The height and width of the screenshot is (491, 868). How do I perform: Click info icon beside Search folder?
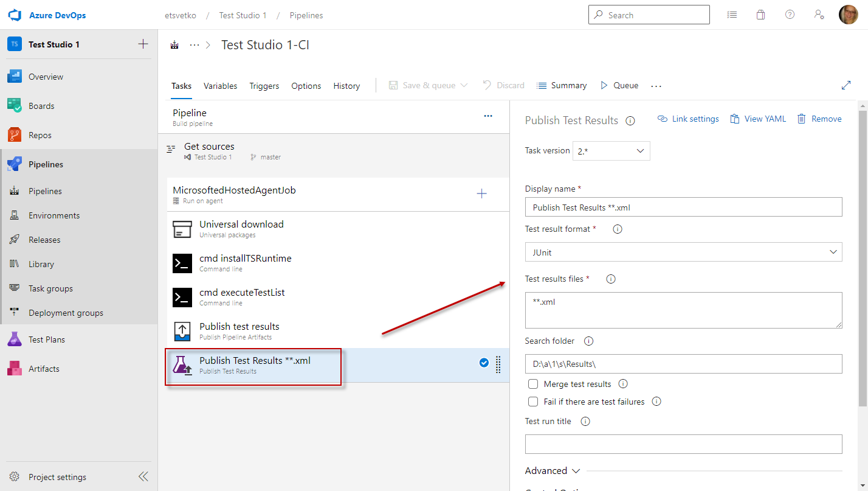(x=588, y=341)
